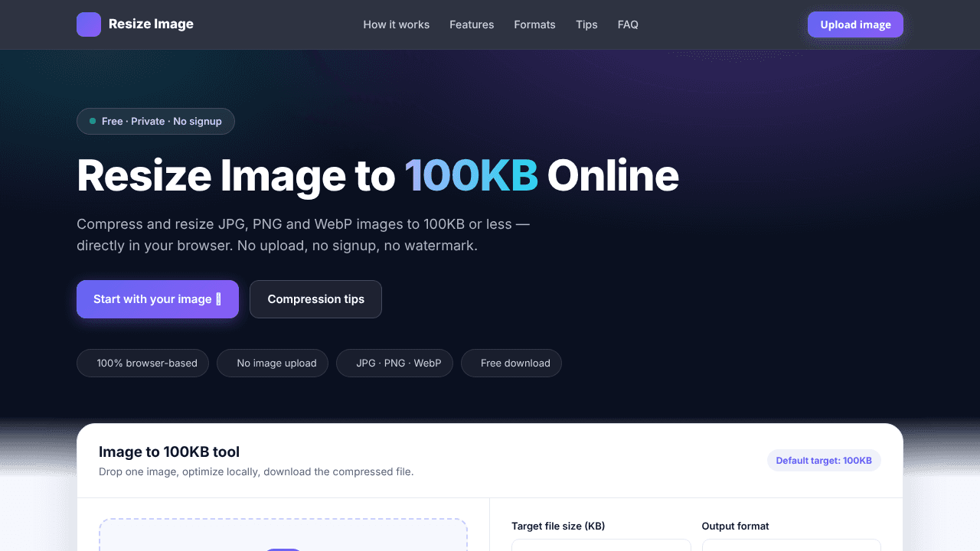This screenshot has width=980, height=551.
Task: Open the Tips nav link
Action: coord(586,24)
